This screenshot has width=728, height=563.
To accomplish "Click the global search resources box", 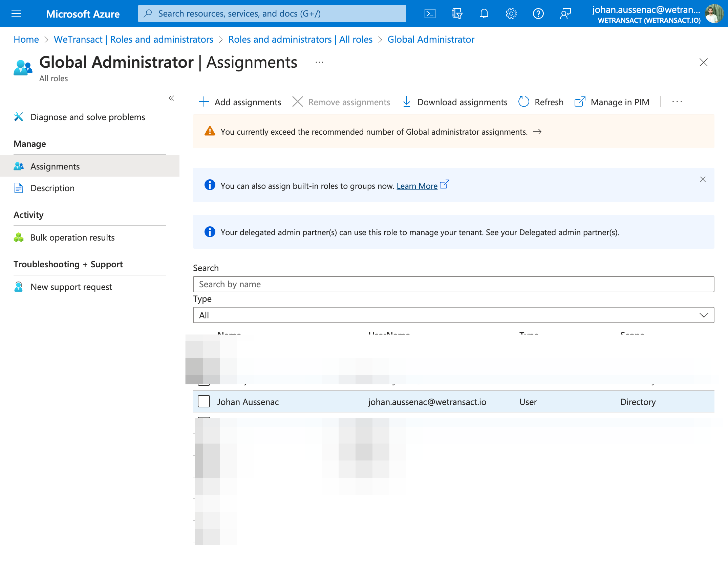I will point(272,14).
